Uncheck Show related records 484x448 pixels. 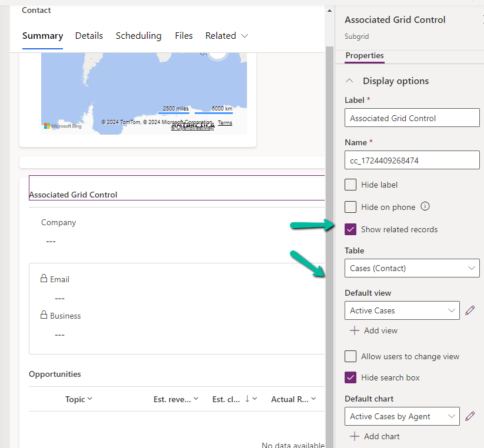pyautogui.click(x=351, y=230)
